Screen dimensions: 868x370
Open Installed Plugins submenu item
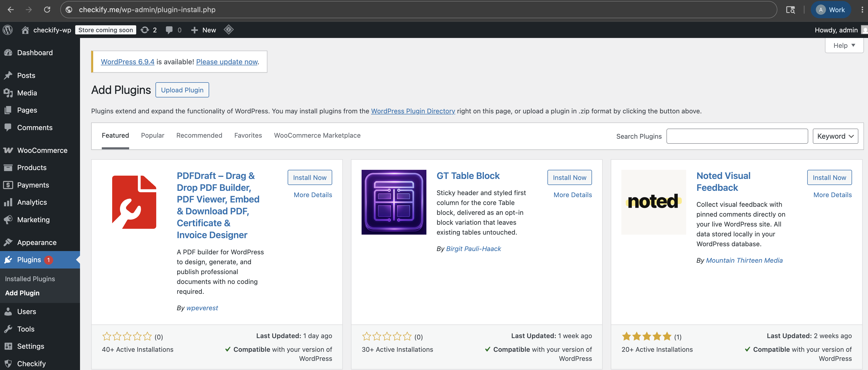click(x=30, y=279)
